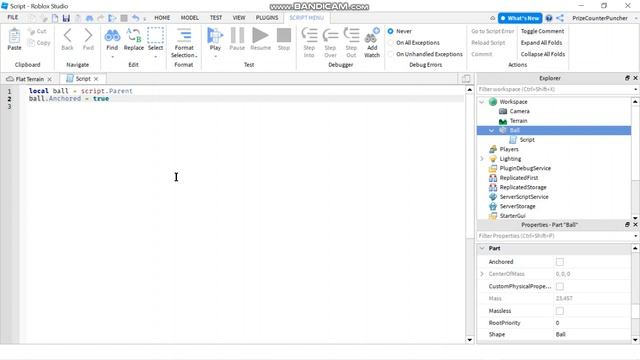The image size is (640, 360).
Task: Click Toggle Comment action
Action: (542, 31)
